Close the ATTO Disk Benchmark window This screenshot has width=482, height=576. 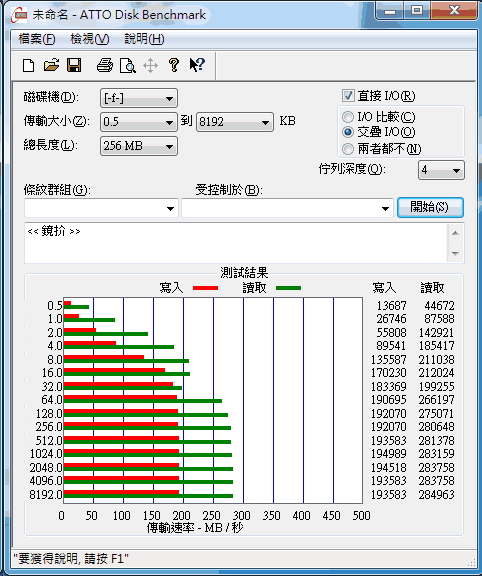point(454,11)
